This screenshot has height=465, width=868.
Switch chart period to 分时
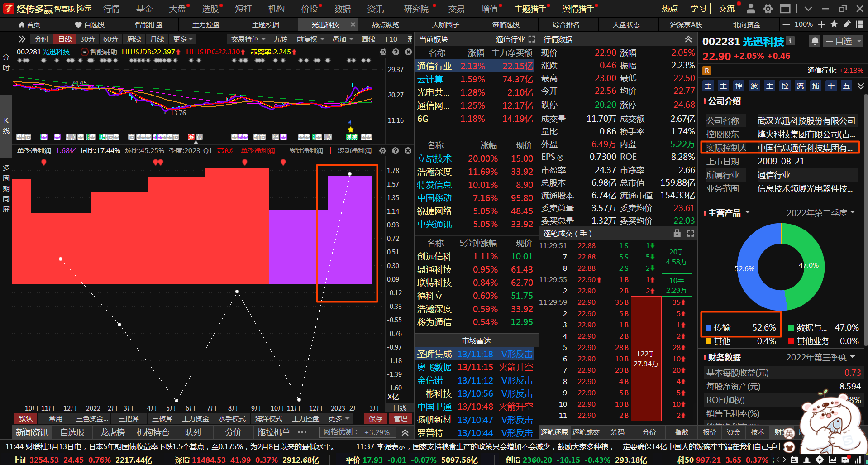coord(42,39)
